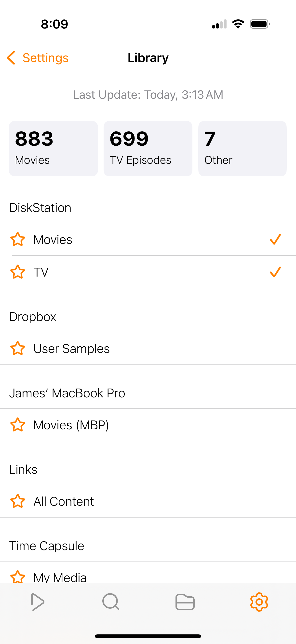This screenshot has width=296, height=644.
Task: Uncheck the TV library checkmark
Action: point(275,272)
